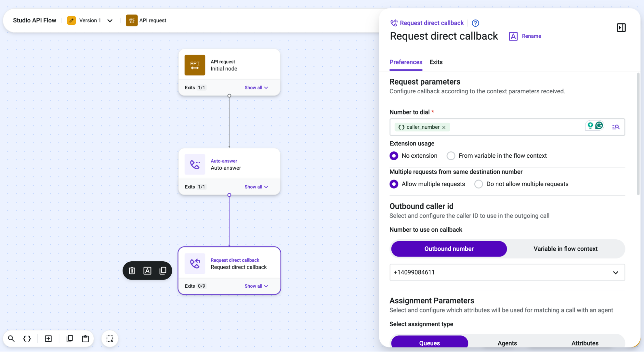This screenshot has width=644, height=352.
Task: Click the Rename link
Action: pos(531,36)
